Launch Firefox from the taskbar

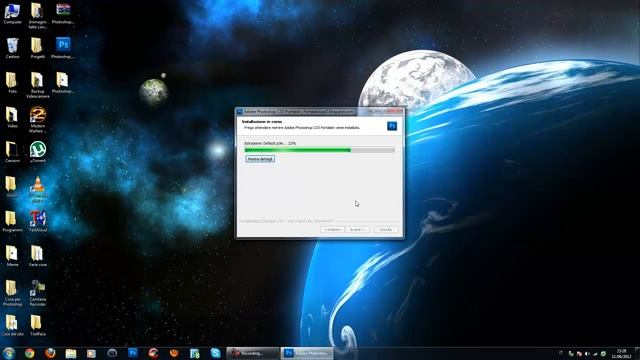coord(50,353)
